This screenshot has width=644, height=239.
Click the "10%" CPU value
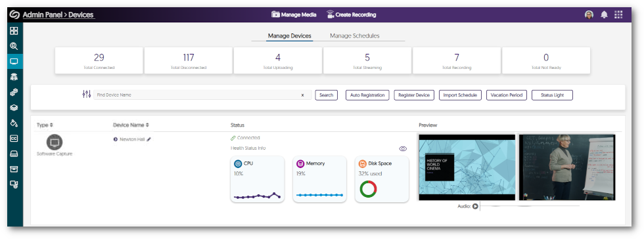239,174
